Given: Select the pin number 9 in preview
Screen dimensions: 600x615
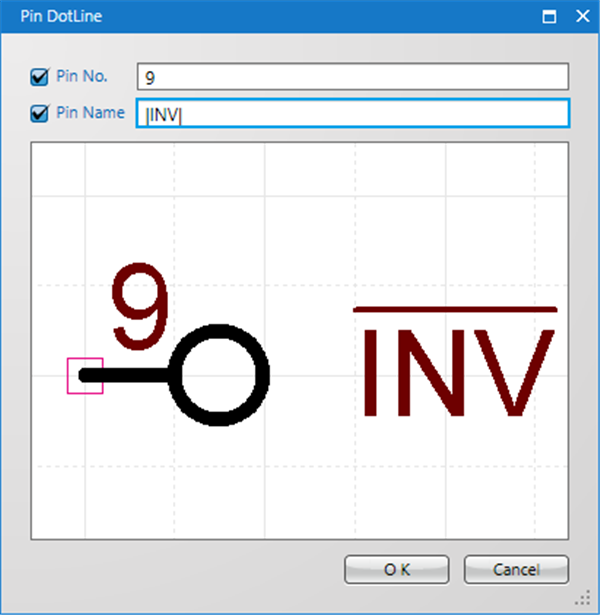Looking at the screenshot, I should click(140, 306).
